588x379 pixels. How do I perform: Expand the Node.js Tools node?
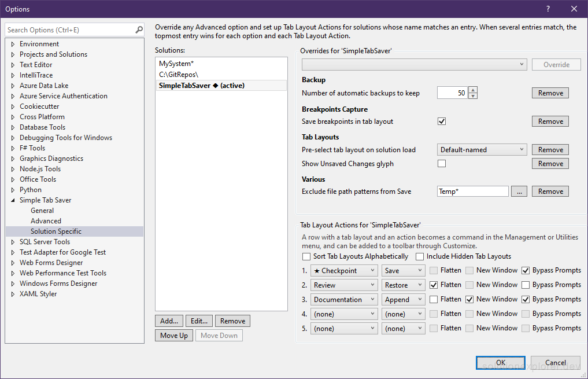tap(13, 169)
